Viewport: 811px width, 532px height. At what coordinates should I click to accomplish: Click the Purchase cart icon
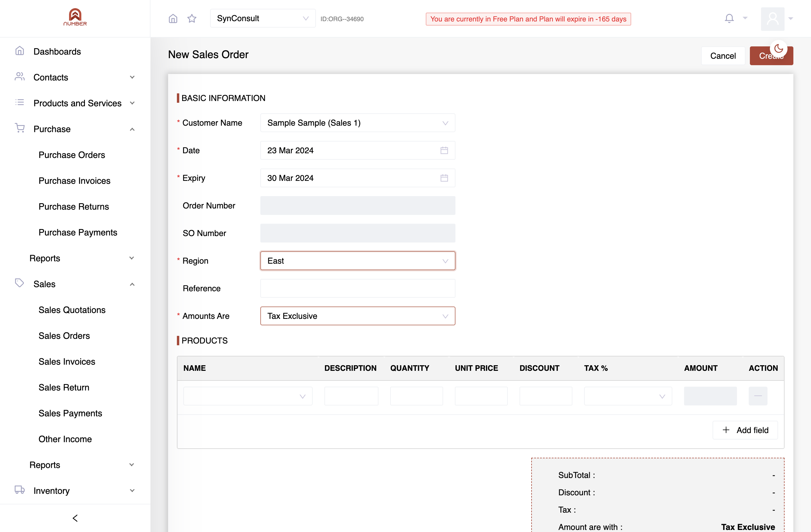(20, 128)
